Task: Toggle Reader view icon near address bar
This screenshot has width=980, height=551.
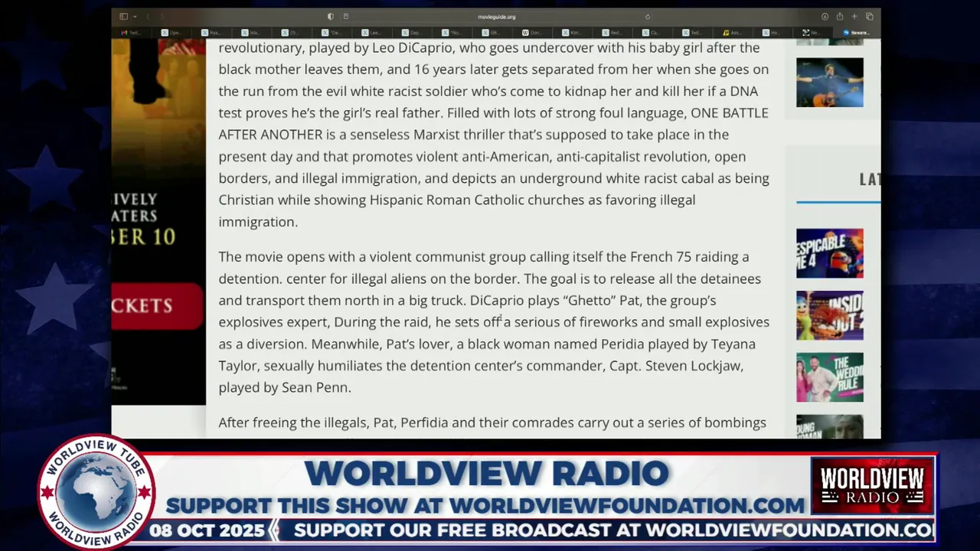Action: (x=346, y=17)
